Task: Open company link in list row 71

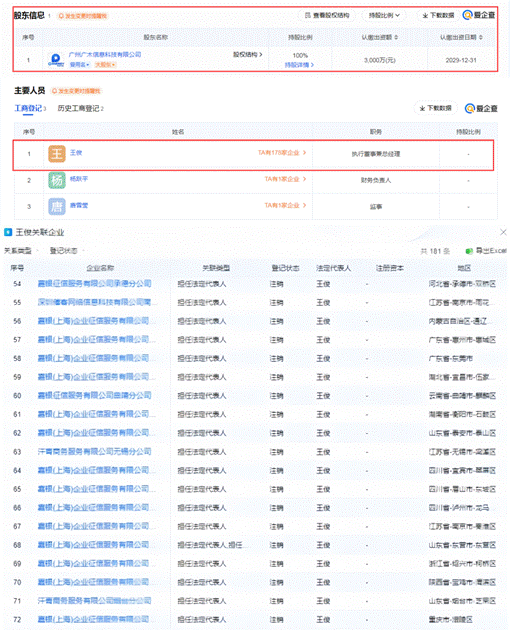Action: [x=94, y=601]
